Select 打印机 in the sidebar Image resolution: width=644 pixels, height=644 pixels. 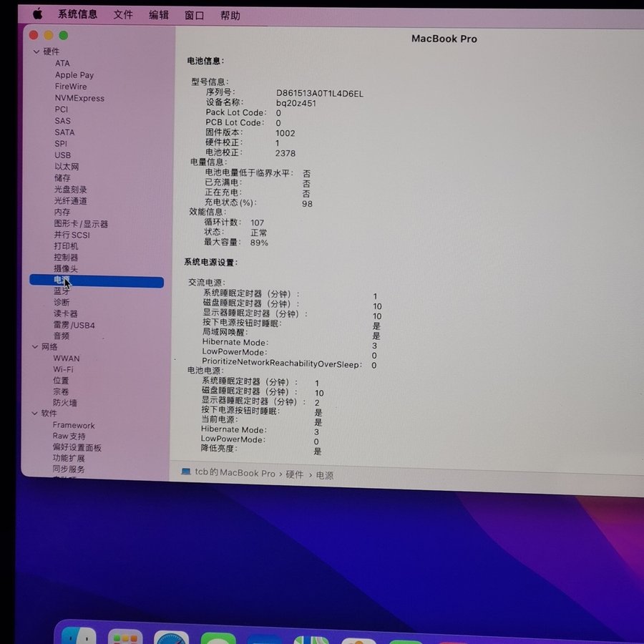(x=66, y=246)
